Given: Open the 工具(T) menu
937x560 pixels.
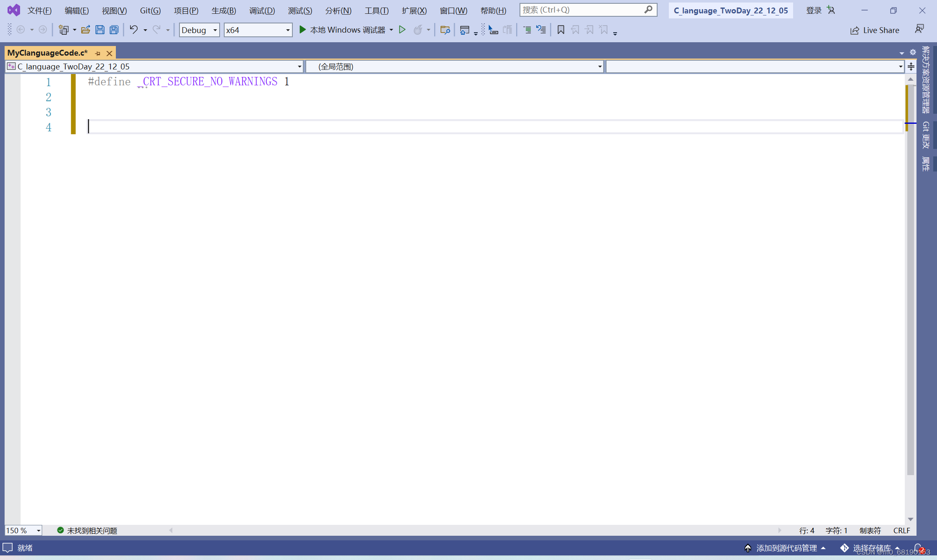Looking at the screenshot, I should pyautogui.click(x=376, y=10).
